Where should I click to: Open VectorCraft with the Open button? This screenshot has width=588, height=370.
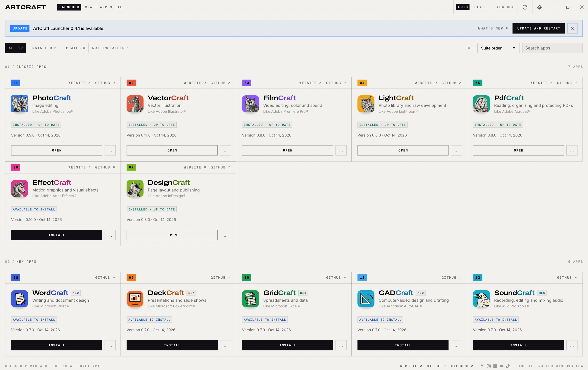(x=172, y=150)
